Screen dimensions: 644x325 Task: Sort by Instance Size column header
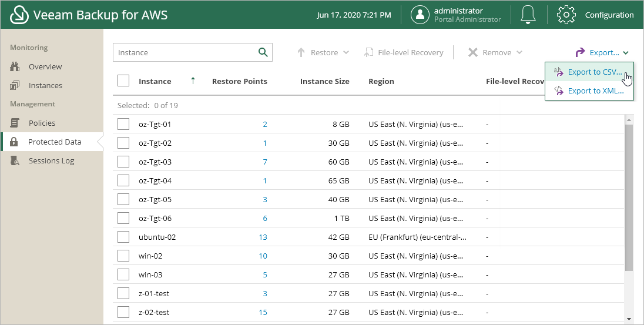click(x=324, y=81)
